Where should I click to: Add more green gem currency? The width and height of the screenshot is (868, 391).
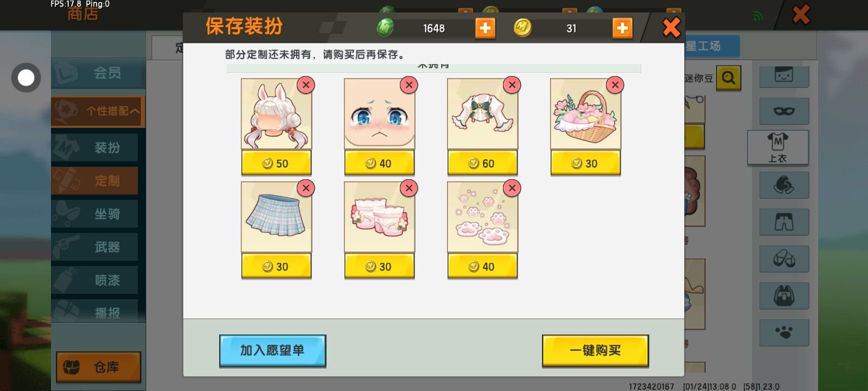pyautogui.click(x=485, y=28)
